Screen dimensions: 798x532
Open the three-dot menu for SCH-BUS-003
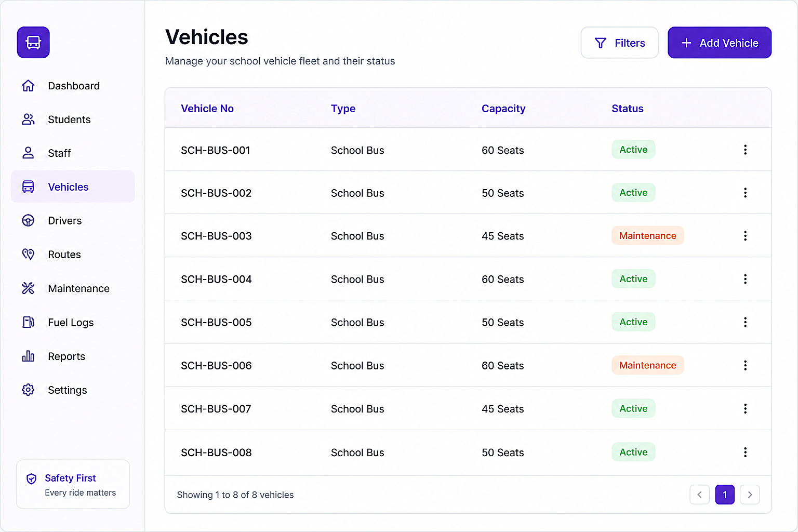(745, 236)
